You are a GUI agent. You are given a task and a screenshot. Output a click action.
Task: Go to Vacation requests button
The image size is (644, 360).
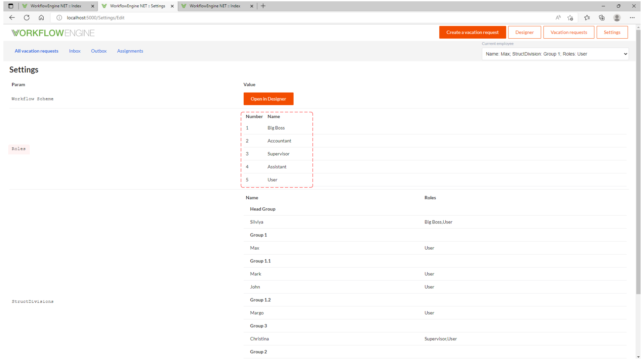(x=569, y=32)
